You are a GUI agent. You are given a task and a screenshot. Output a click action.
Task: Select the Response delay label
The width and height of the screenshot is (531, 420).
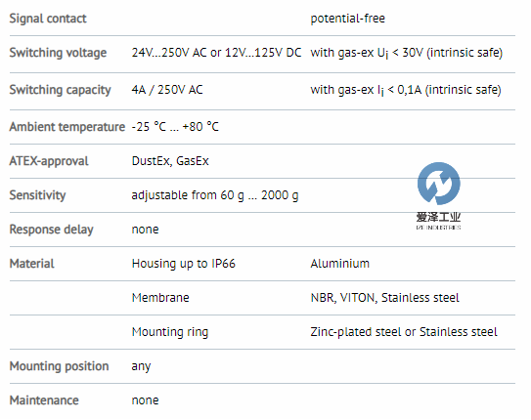point(52,230)
